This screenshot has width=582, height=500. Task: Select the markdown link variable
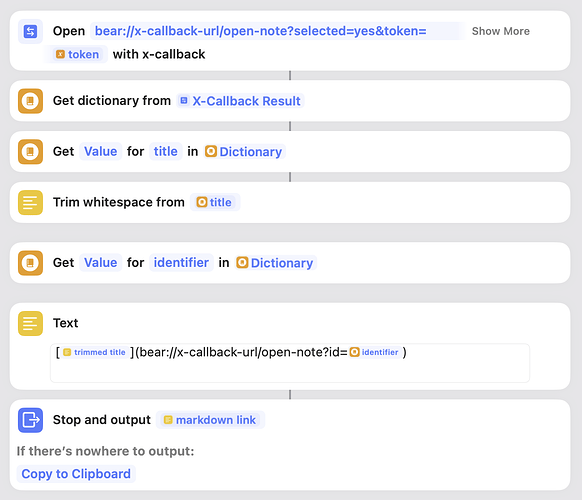[x=210, y=420]
